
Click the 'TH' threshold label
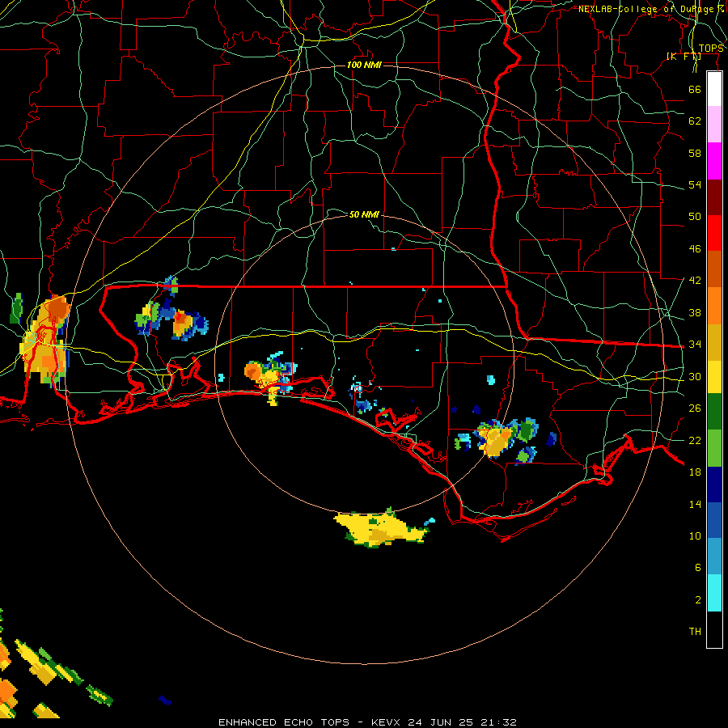pos(695,632)
